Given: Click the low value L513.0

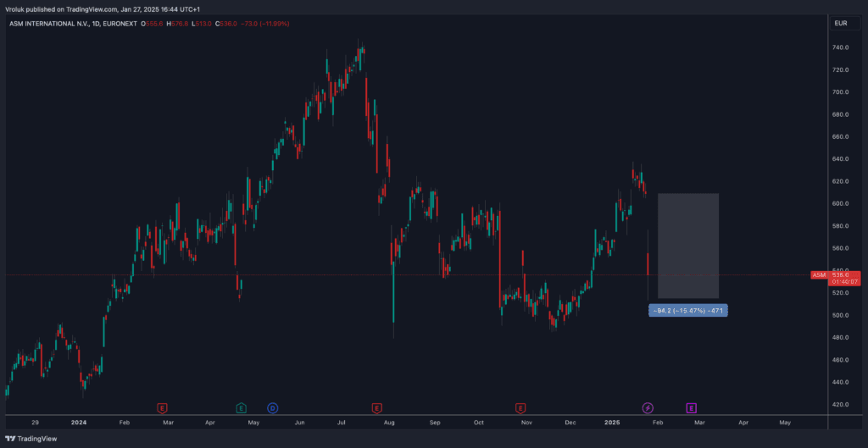Looking at the screenshot, I should pos(200,24).
